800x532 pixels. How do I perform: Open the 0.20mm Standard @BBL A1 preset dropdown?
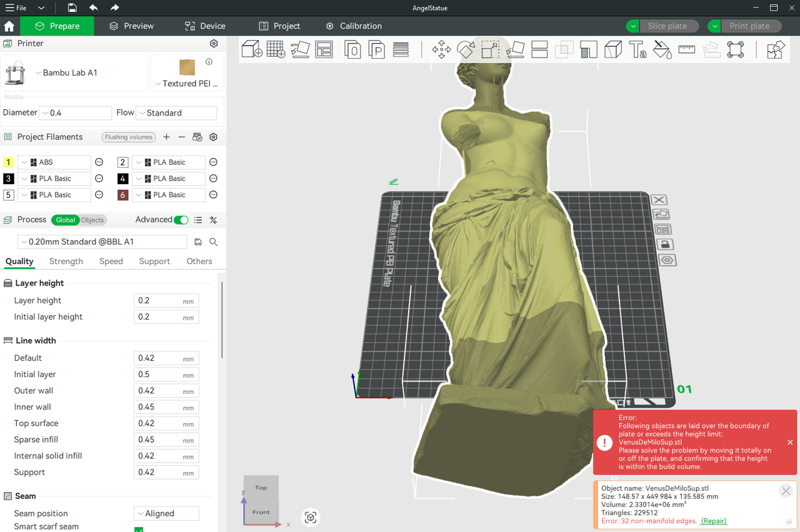[x=102, y=242]
